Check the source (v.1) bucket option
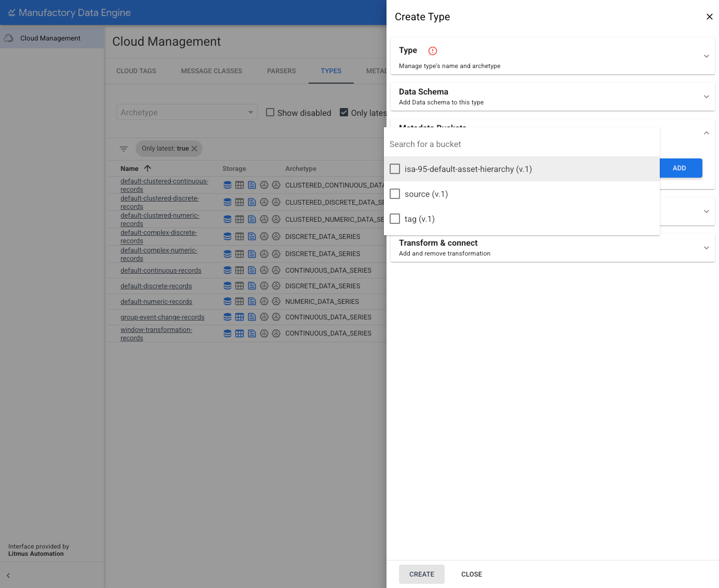Screen dimensions: 719x588 395,194
